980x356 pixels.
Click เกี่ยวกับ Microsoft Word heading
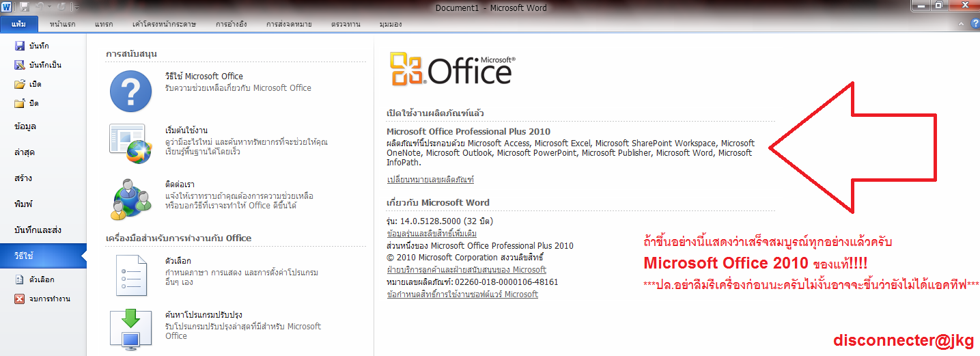click(438, 202)
